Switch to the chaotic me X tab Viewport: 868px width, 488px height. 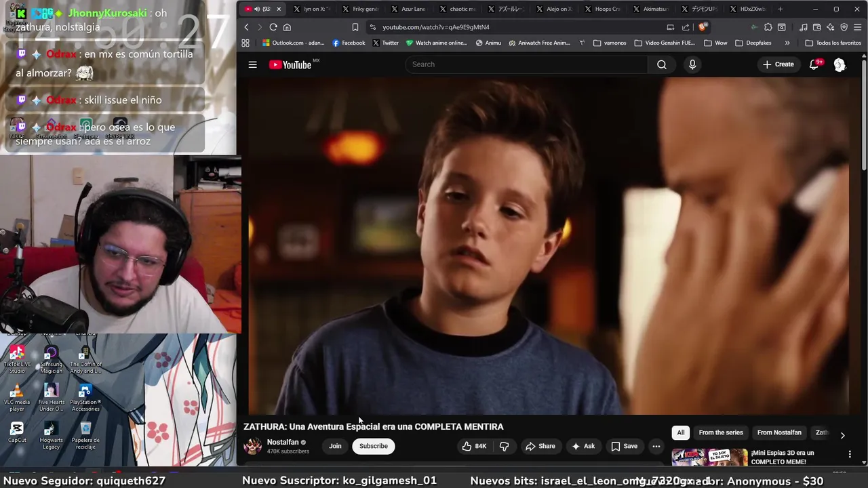[x=456, y=9]
